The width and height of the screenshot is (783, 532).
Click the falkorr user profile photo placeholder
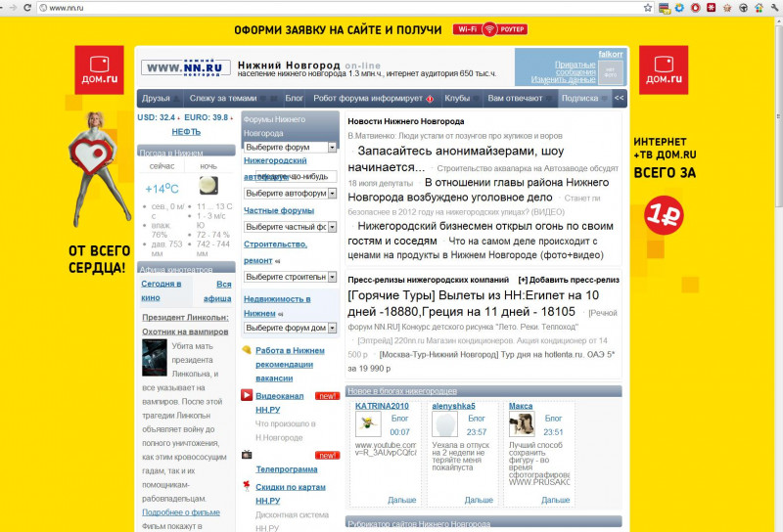611,72
